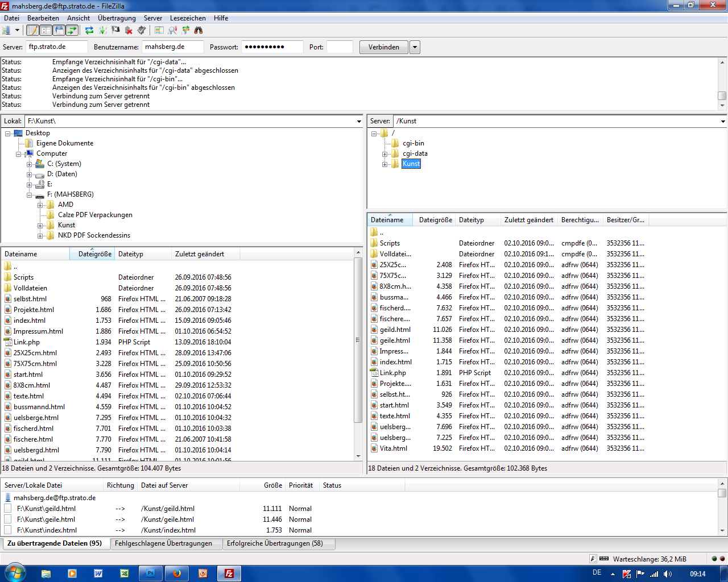Sort local files by Dateigröße column
The height and width of the screenshot is (582, 728).
[x=92, y=254]
